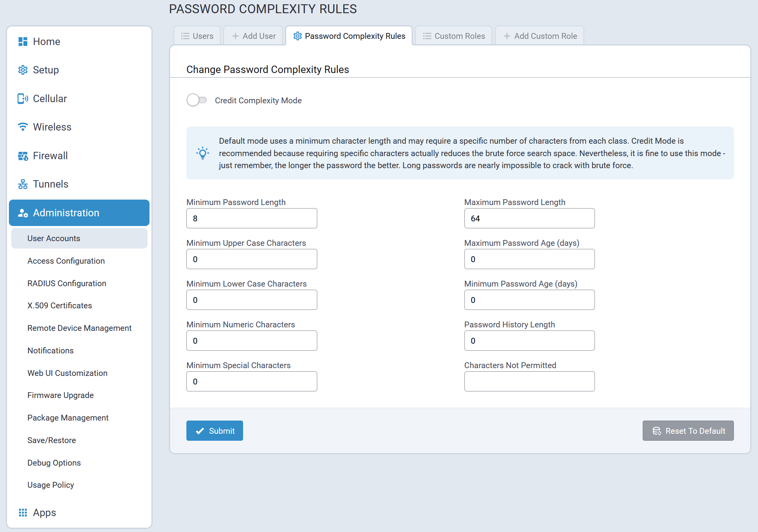Image resolution: width=758 pixels, height=532 pixels.
Task: Open the Users tab
Action: coord(197,36)
